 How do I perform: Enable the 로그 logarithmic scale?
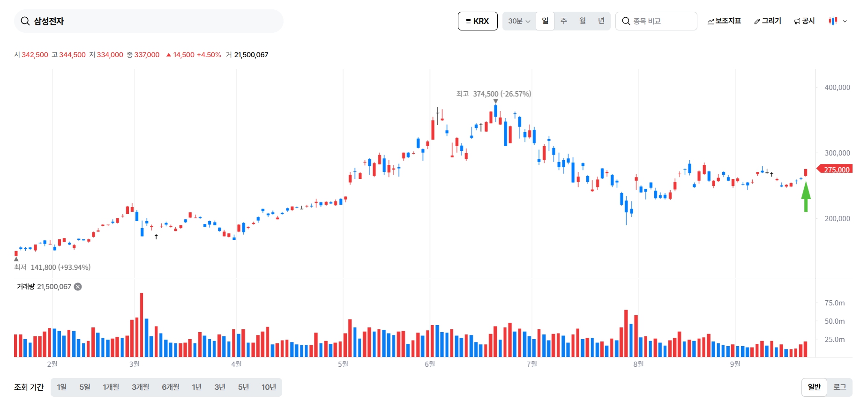[840, 387]
